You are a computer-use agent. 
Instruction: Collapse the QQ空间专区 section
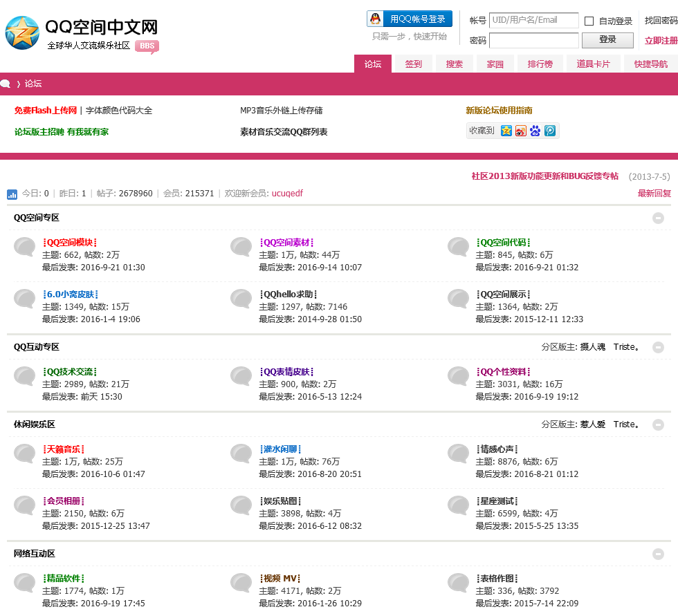pyautogui.click(x=658, y=218)
